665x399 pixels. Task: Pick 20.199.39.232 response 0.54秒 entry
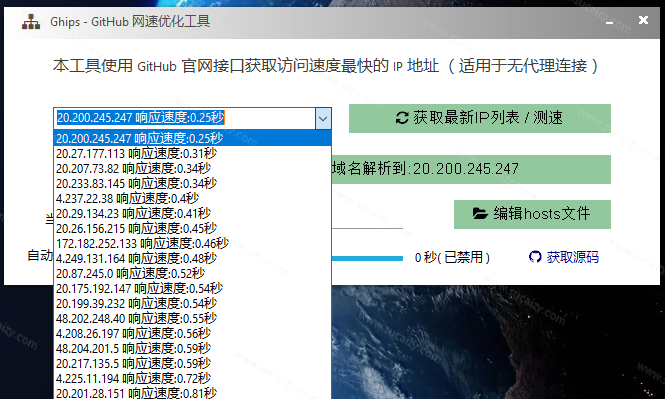192,304
